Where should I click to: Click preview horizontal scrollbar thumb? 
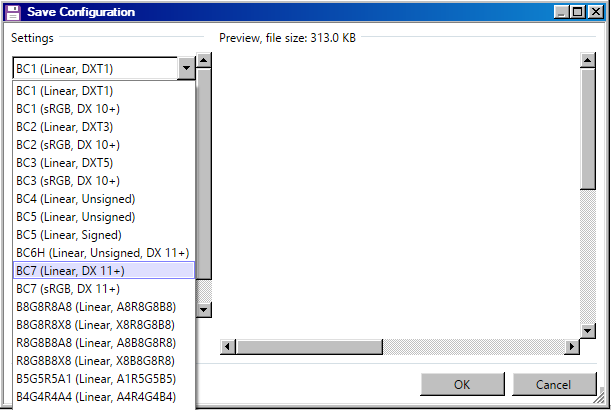[309, 346]
